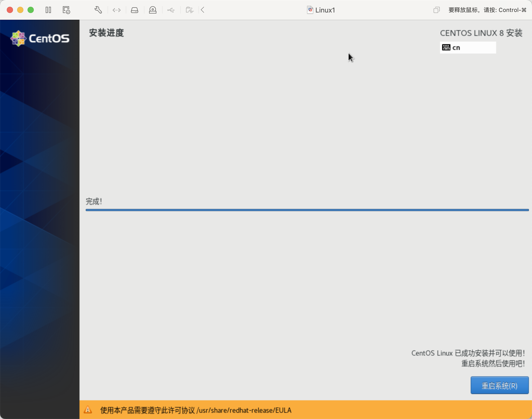Click the shared folders toolbar icon
532x419 pixels.
(190, 10)
